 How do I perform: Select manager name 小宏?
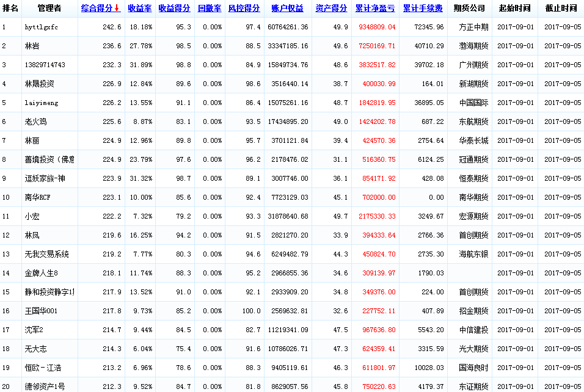32,216
